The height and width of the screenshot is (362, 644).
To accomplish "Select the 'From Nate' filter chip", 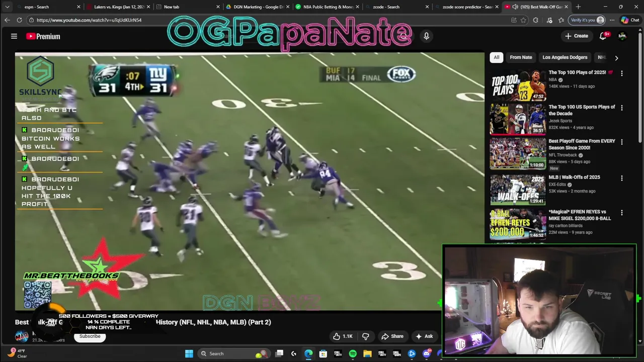I will pyautogui.click(x=521, y=57).
